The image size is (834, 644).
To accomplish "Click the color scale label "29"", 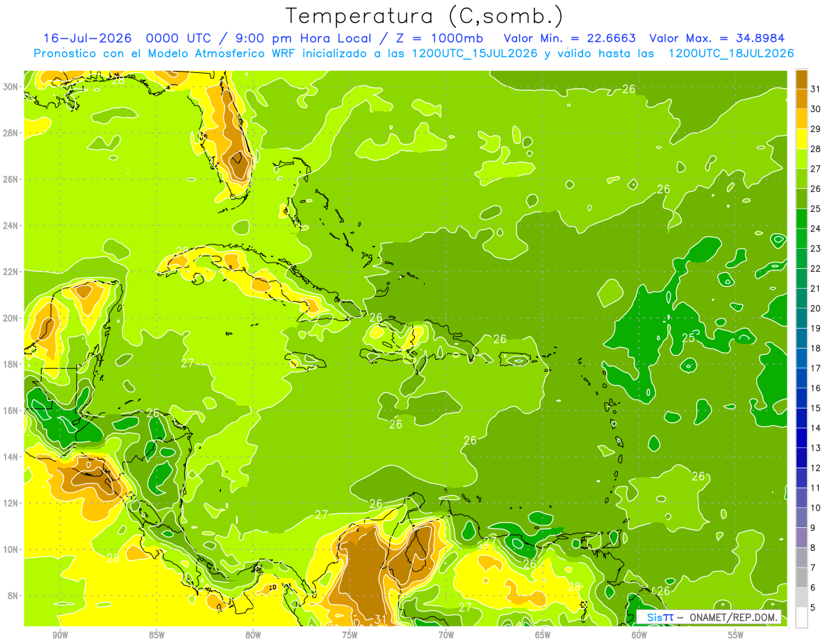I will [816, 129].
